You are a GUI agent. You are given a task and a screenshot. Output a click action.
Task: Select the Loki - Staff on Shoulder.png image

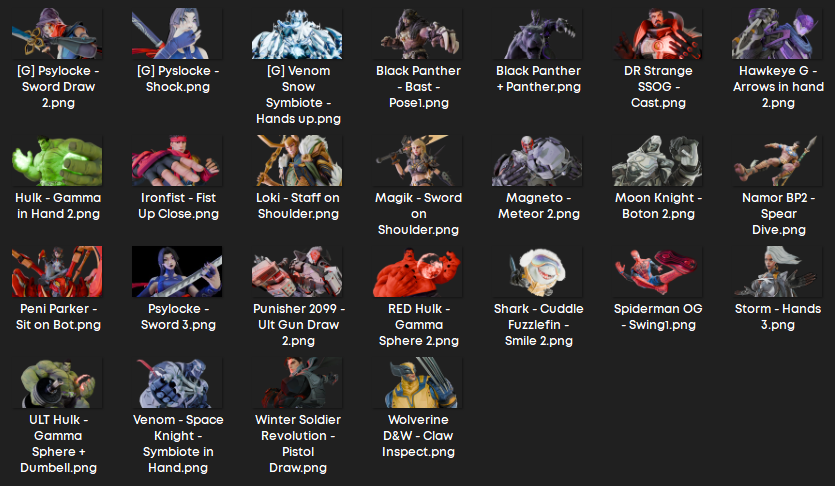297,161
